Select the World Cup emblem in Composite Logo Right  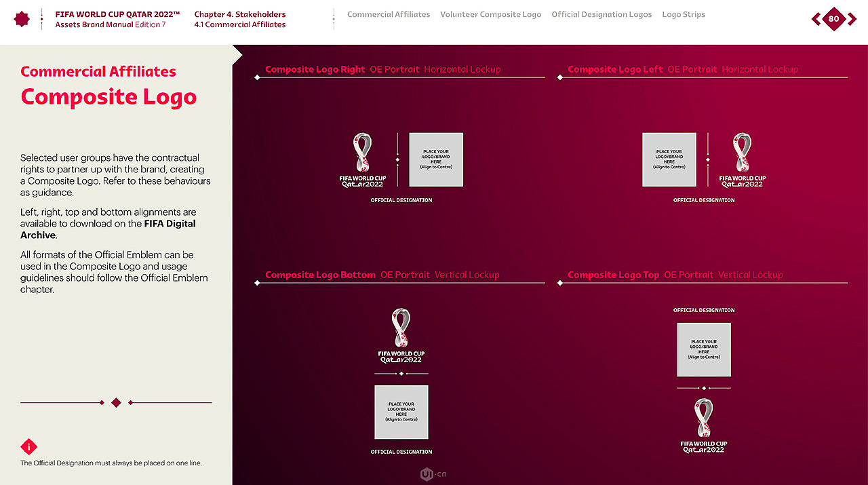coord(363,161)
